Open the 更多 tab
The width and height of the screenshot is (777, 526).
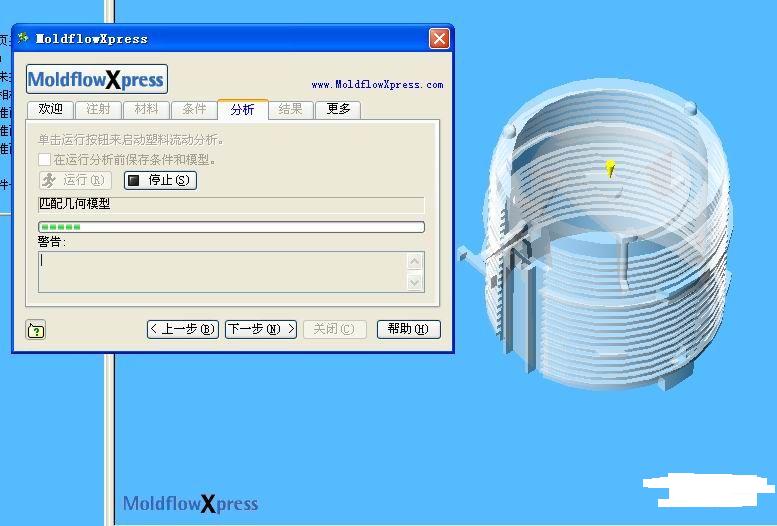(x=338, y=109)
